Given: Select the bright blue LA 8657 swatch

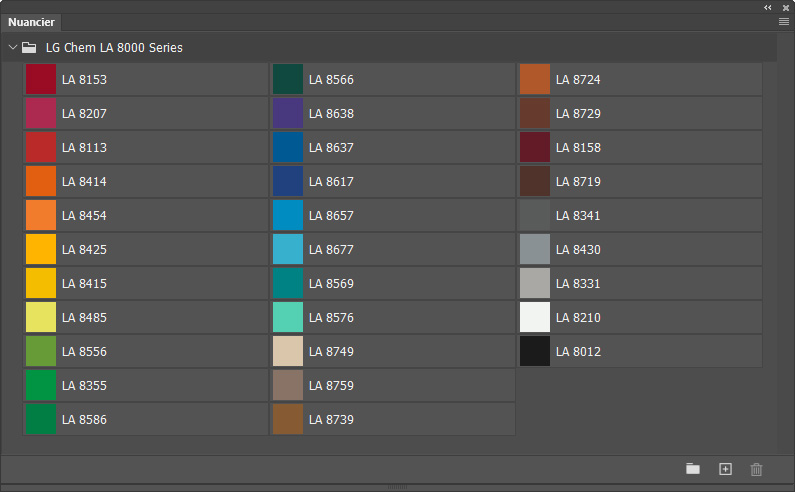Looking at the screenshot, I should [288, 215].
